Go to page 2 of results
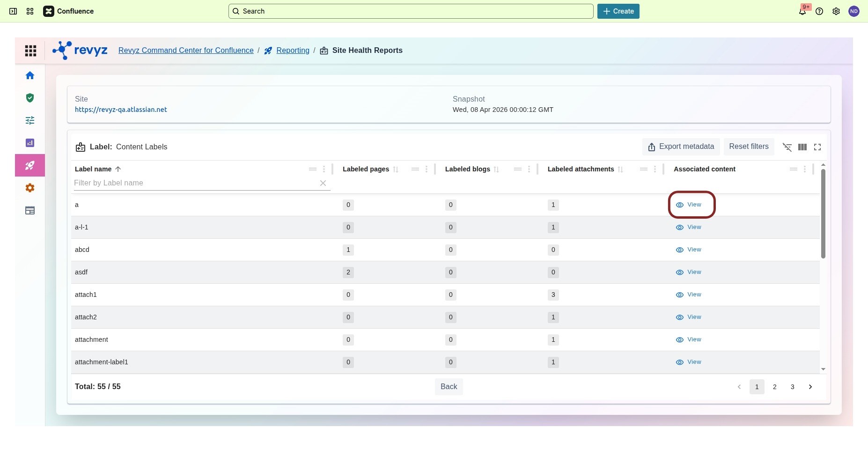Screen dimensions: 868x450 coord(775,387)
